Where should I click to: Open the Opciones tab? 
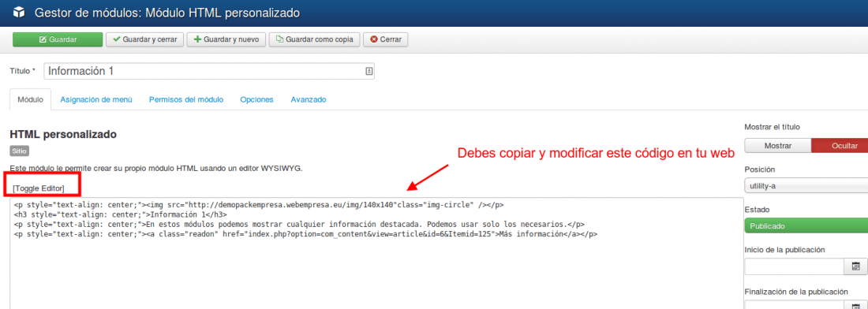point(257,99)
